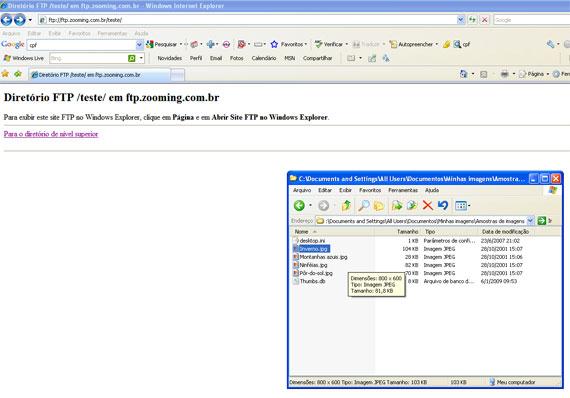This screenshot has width=570, height=398.
Task: Click the Undo icon in Explorer toolbar
Action: pyautogui.click(x=443, y=205)
